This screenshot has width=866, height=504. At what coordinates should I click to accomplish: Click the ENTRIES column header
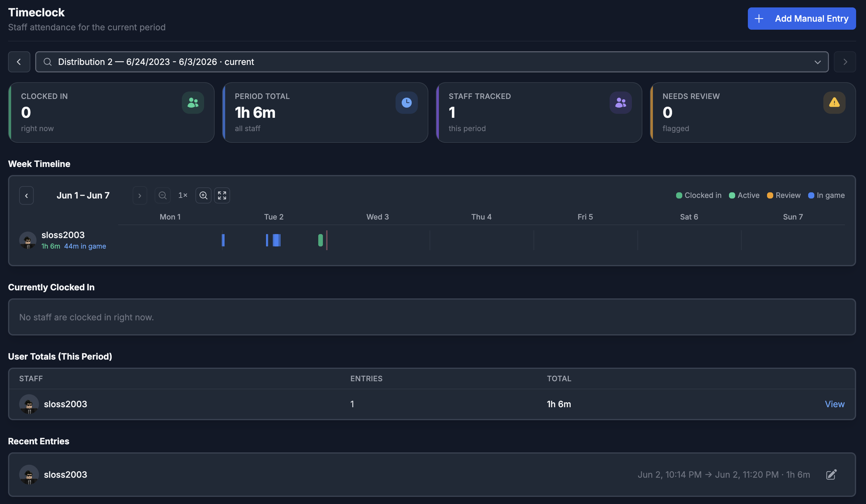coord(366,378)
